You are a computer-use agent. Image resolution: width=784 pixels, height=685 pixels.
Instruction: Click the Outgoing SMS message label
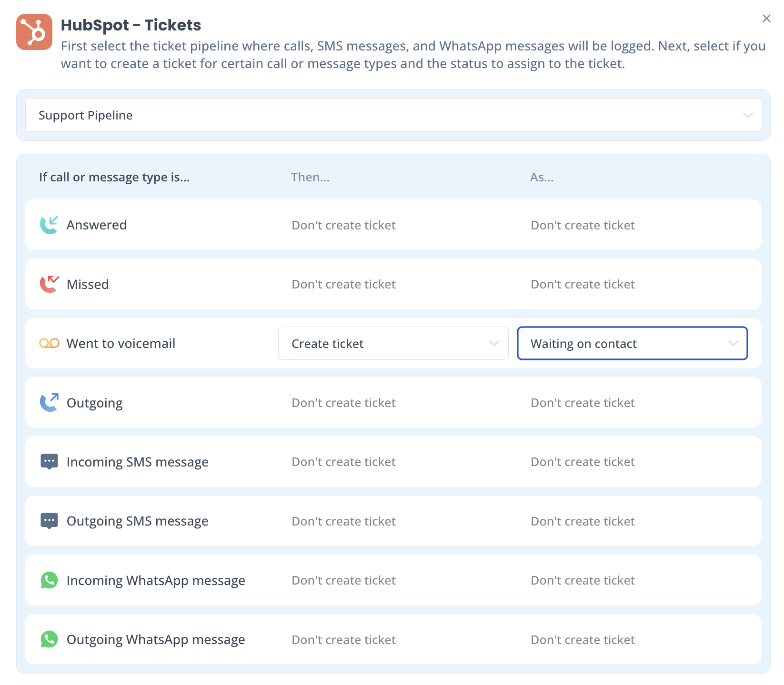[x=138, y=521]
